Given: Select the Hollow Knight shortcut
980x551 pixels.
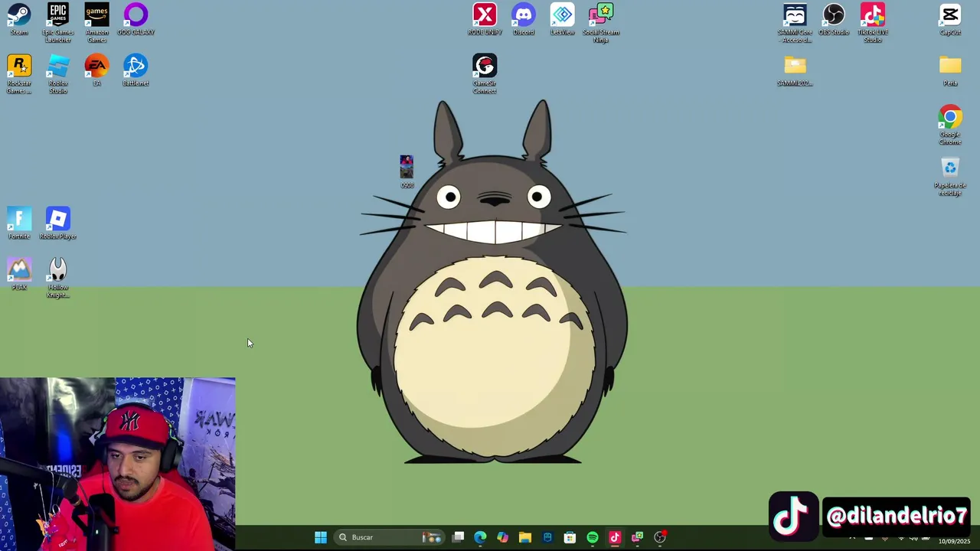Looking at the screenshot, I should pyautogui.click(x=58, y=279).
